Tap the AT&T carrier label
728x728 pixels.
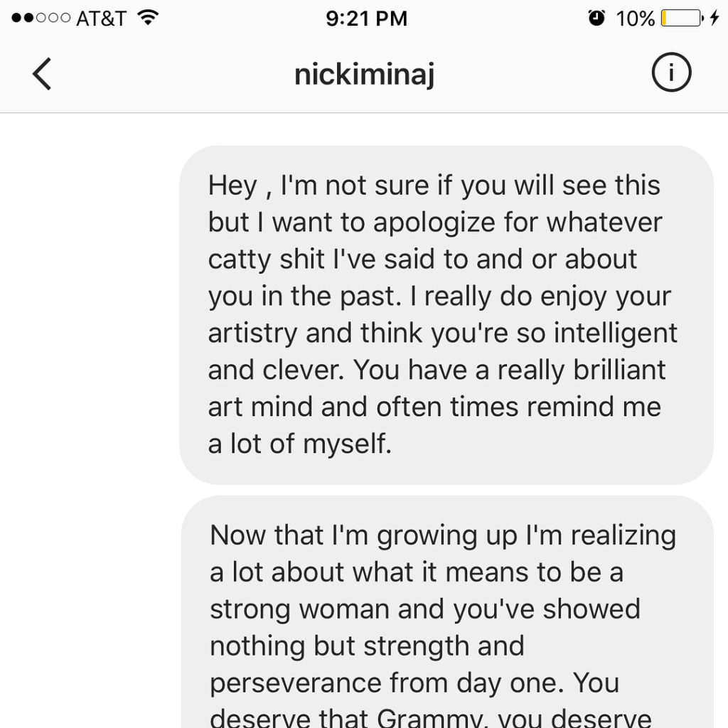pyautogui.click(x=102, y=18)
